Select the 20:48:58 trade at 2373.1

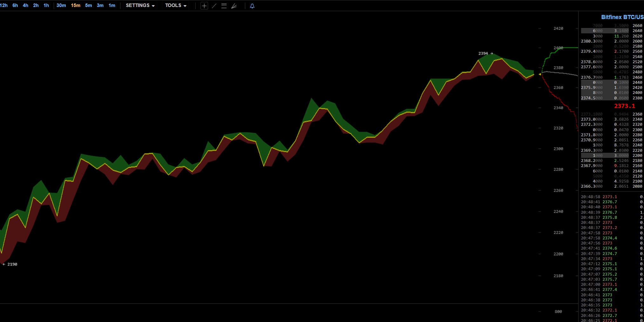pos(612,197)
